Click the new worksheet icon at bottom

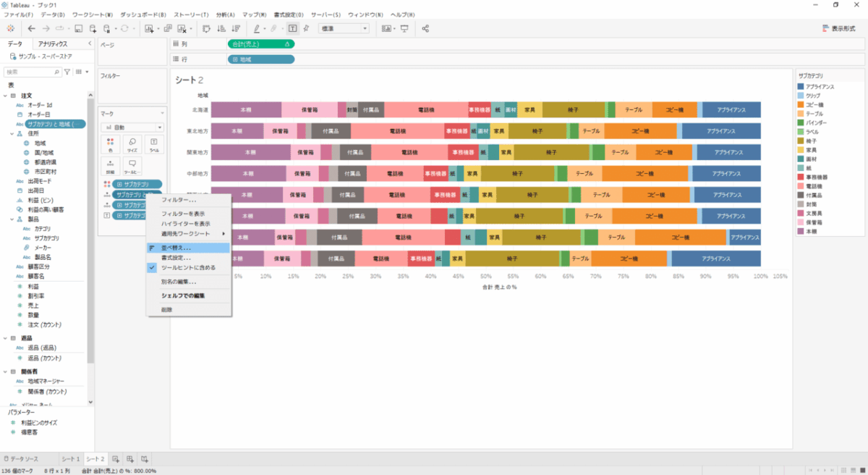pyautogui.click(x=116, y=459)
